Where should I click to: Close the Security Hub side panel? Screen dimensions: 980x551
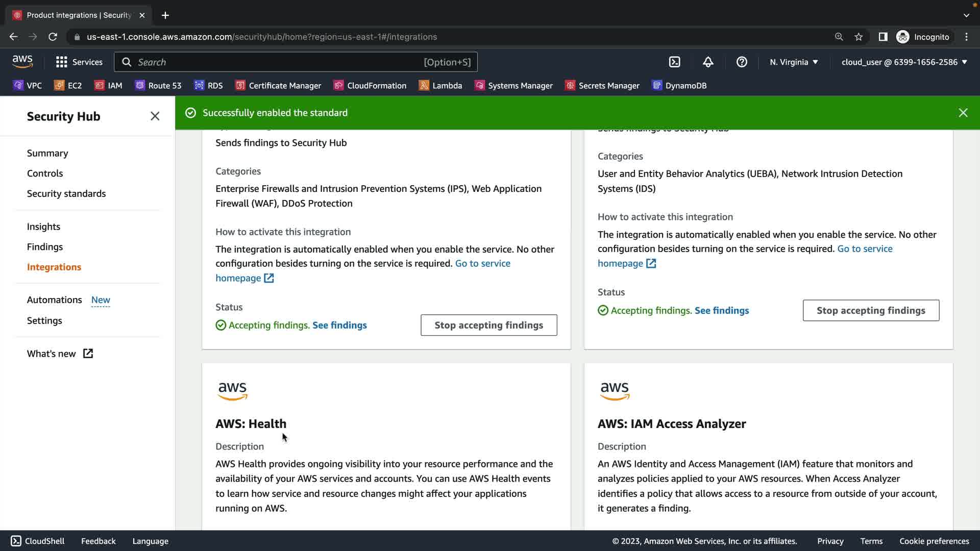(155, 116)
